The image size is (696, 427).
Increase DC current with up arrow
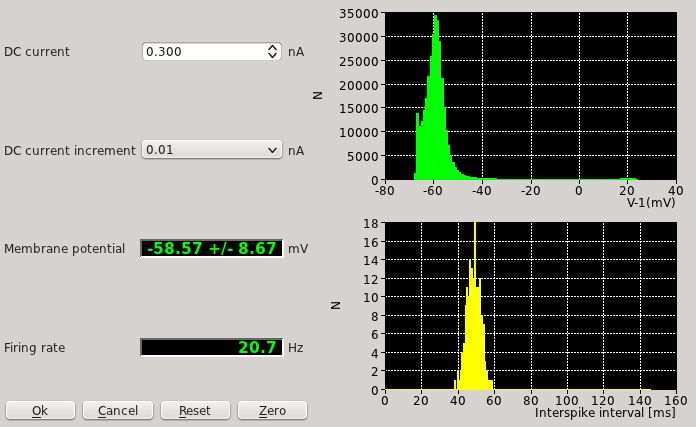point(273,47)
